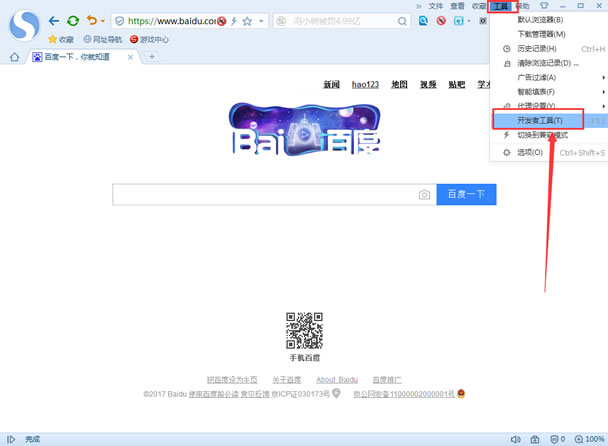Click the magnifier search icon in search box
608x446 pixels.
[x=402, y=21]
